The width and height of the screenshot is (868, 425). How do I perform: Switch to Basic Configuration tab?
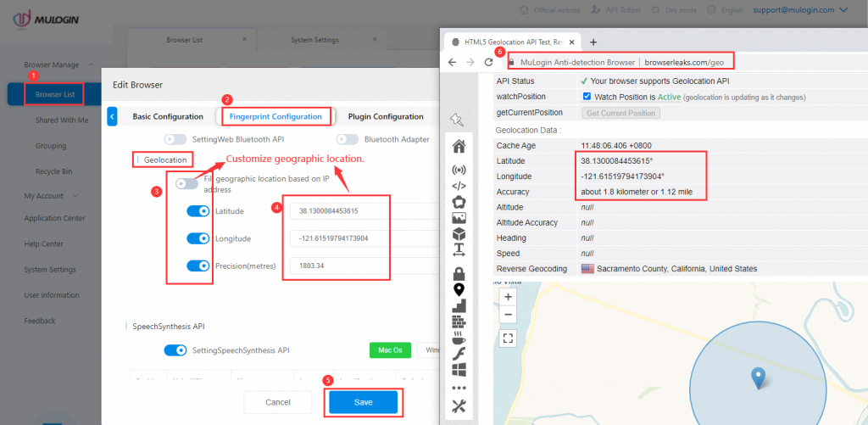168,116
